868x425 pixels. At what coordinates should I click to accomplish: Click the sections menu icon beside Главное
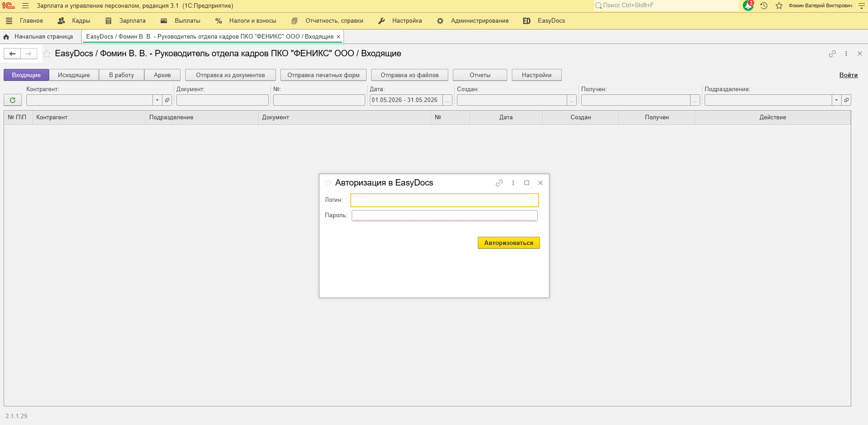(9, 21)
